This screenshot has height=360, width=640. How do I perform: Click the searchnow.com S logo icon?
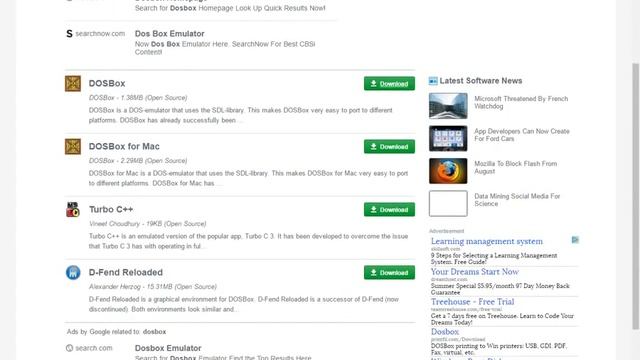(x=69, y=33)
